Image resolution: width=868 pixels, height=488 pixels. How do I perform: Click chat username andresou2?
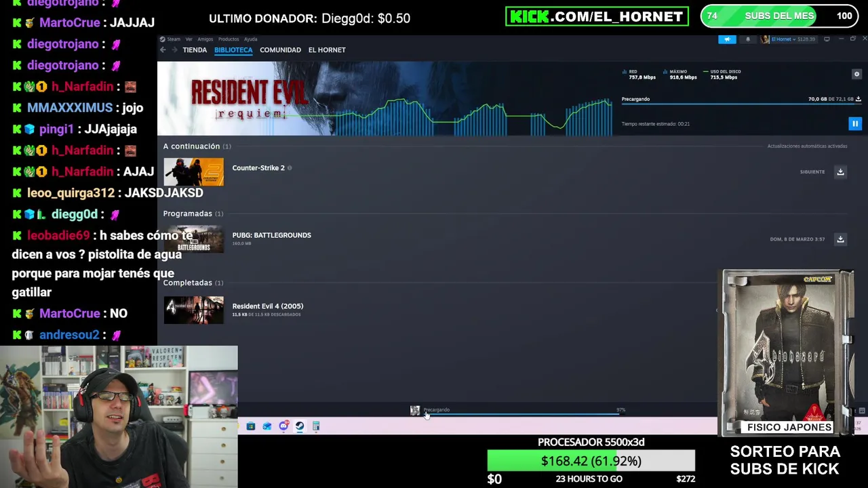69,335
